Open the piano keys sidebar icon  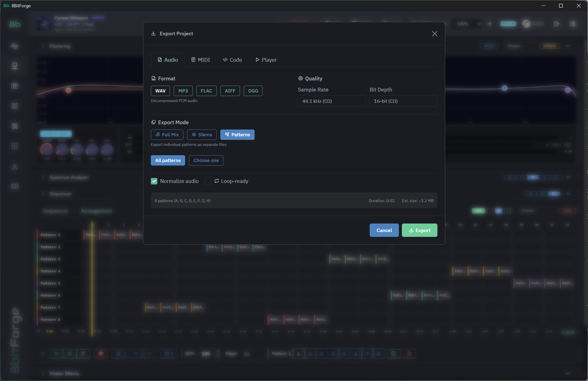click(15, 86)
